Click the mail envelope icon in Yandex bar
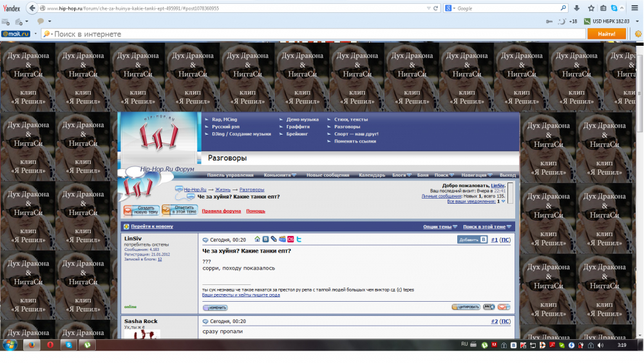Image resolution: width=644 pixels, height=363 pixels. click(6, 22)
